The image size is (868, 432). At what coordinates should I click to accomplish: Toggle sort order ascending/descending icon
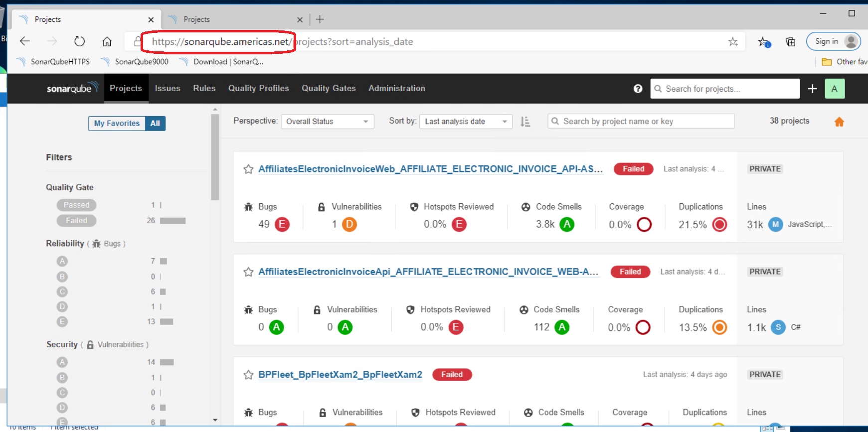[x=525, y=122]
